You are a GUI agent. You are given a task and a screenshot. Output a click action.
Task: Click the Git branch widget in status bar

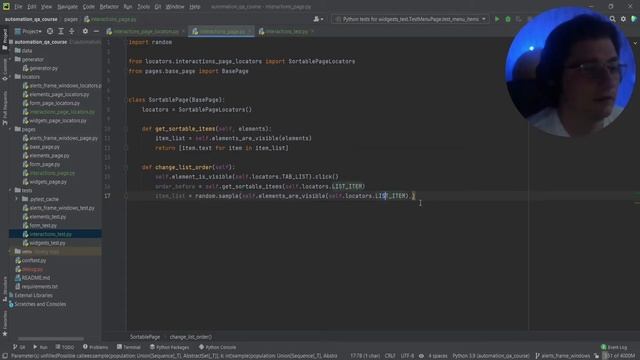(562, 356)
